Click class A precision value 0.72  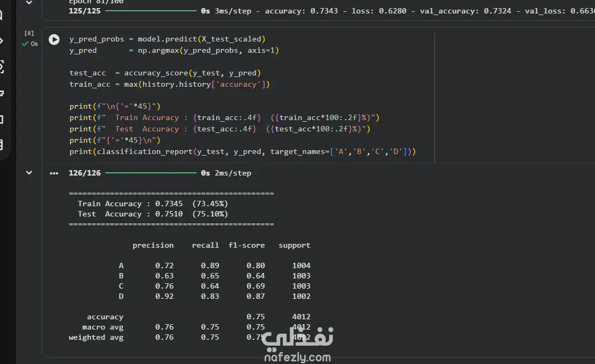[x=164, y=265]
